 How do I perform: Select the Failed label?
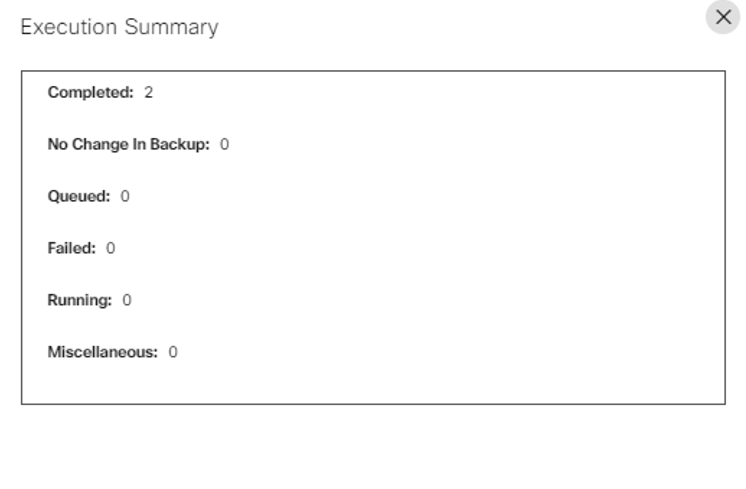(72, 248)
